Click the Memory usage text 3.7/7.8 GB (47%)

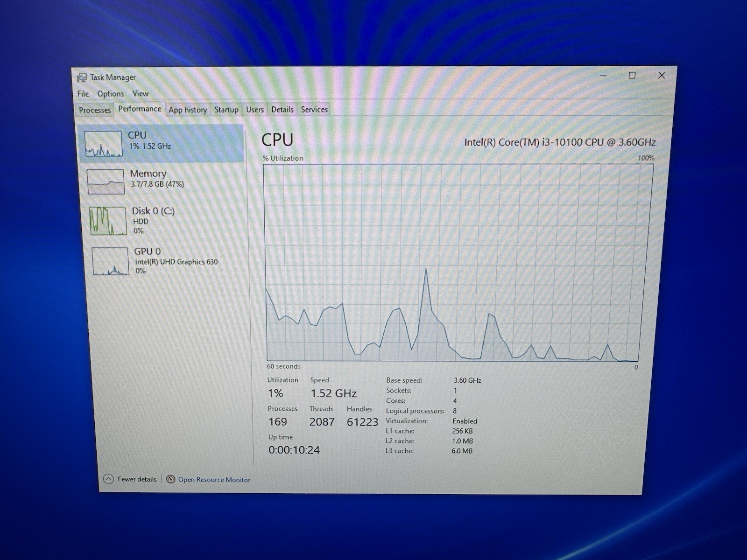157,184
